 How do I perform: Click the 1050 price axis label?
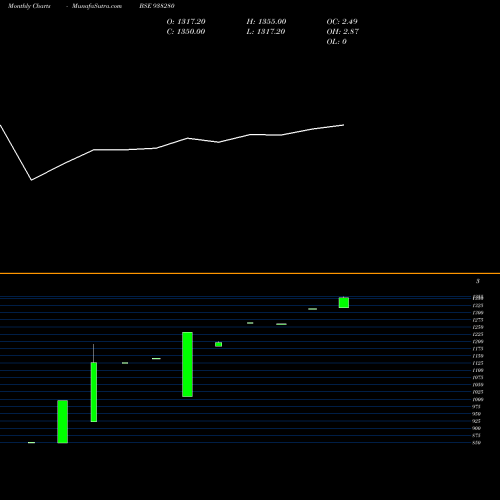point(478,385)
